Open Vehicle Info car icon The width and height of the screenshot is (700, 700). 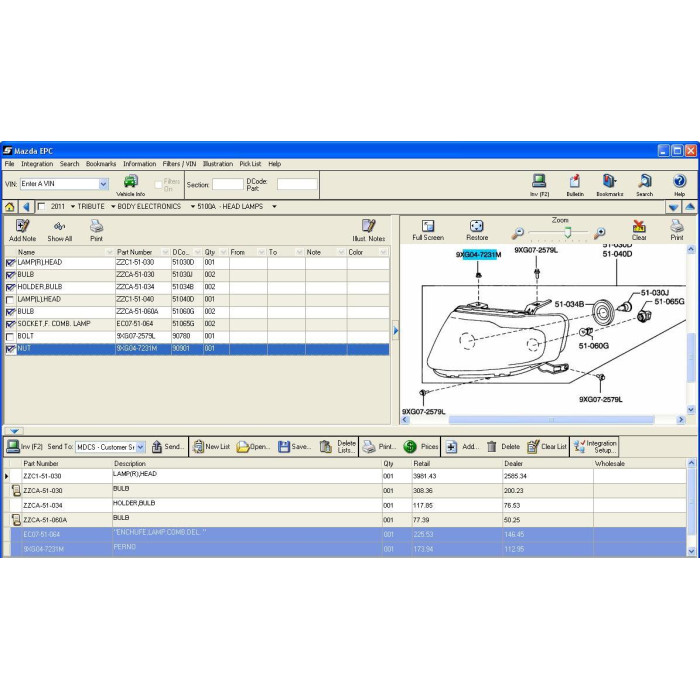130,185
